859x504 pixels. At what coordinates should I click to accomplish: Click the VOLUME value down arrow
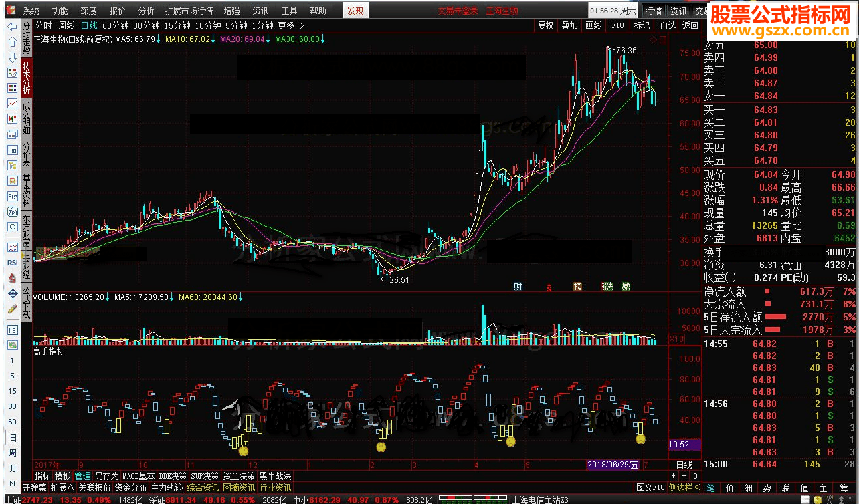pyautogui.click(x=108, y=297)
